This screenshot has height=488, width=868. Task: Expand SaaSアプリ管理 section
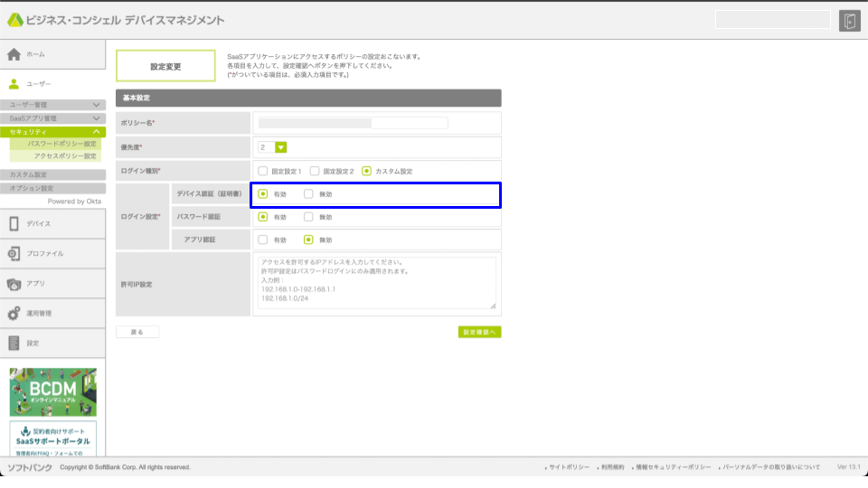tap(53, 118)
